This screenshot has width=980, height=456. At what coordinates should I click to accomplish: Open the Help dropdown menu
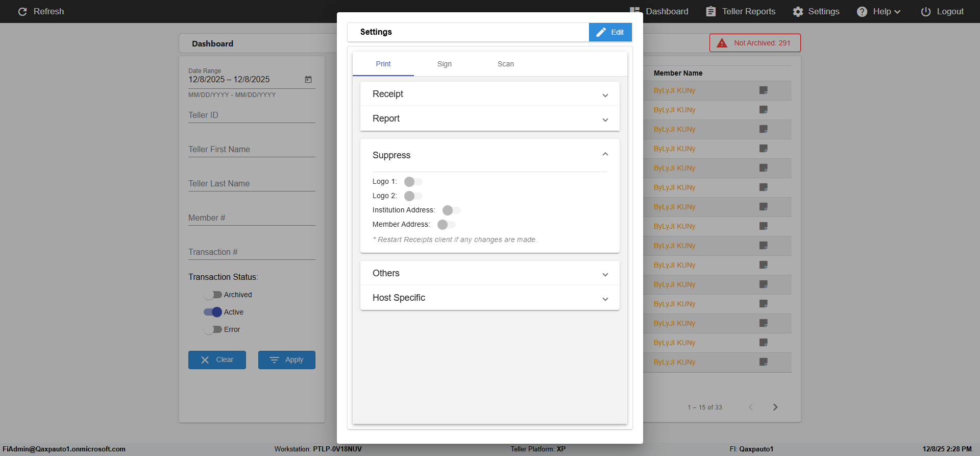click(878, 11)
